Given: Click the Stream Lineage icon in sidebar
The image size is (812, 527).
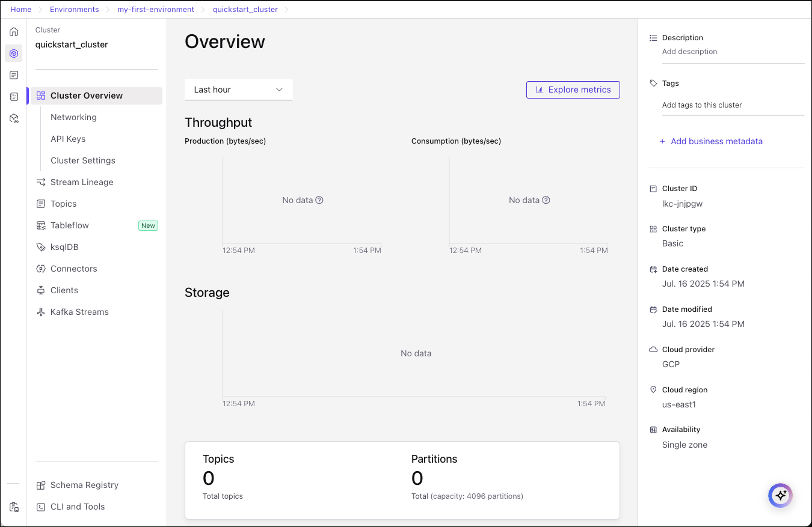Looking at the screenshot, I should (x=41, y=182).
